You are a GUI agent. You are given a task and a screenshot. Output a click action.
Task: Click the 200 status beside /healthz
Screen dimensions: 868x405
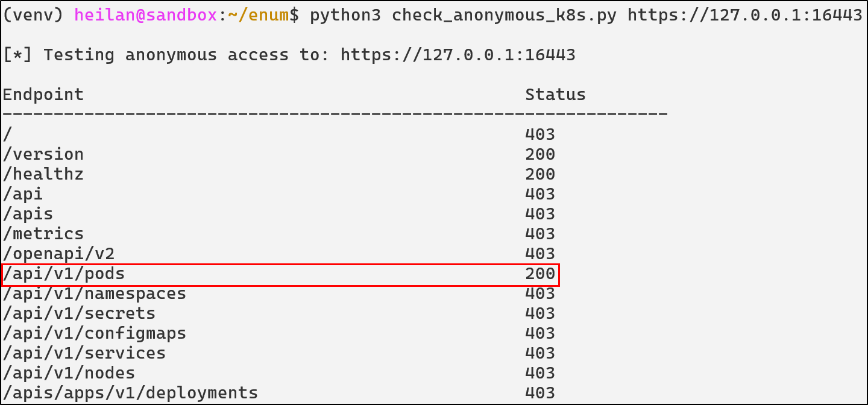tap(540, 174)
